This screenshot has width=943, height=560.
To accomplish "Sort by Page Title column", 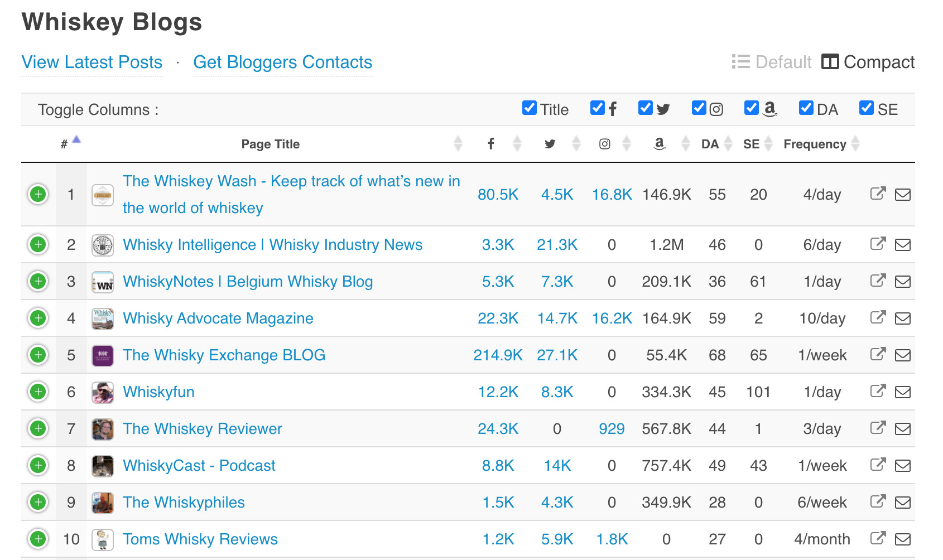I will [x=271, y=144].
